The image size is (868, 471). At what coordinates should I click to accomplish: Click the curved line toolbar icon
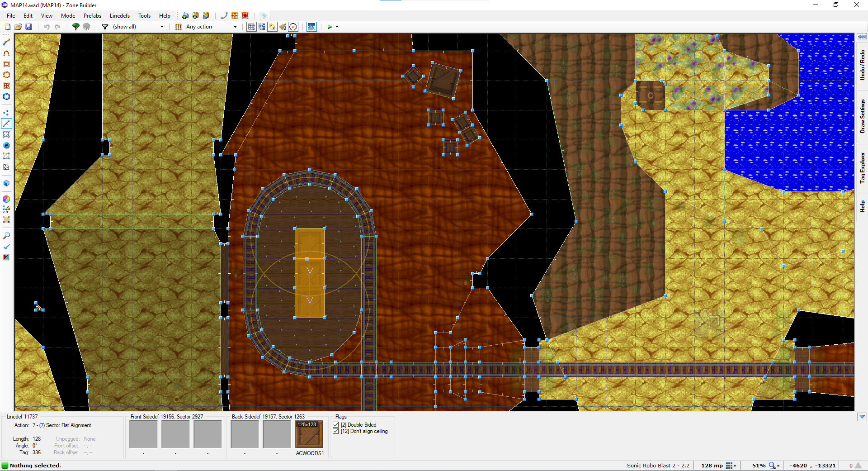click(x=224, y=15)
